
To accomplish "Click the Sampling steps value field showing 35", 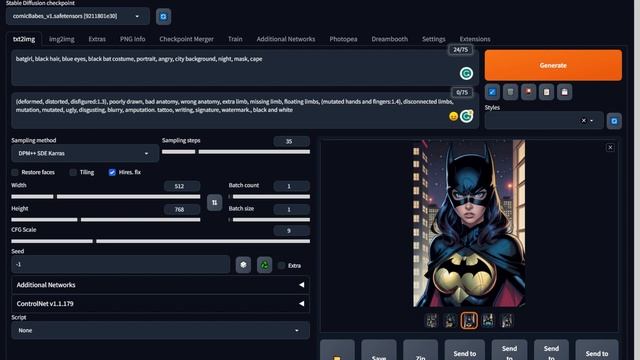I will (x=291, y=141).
